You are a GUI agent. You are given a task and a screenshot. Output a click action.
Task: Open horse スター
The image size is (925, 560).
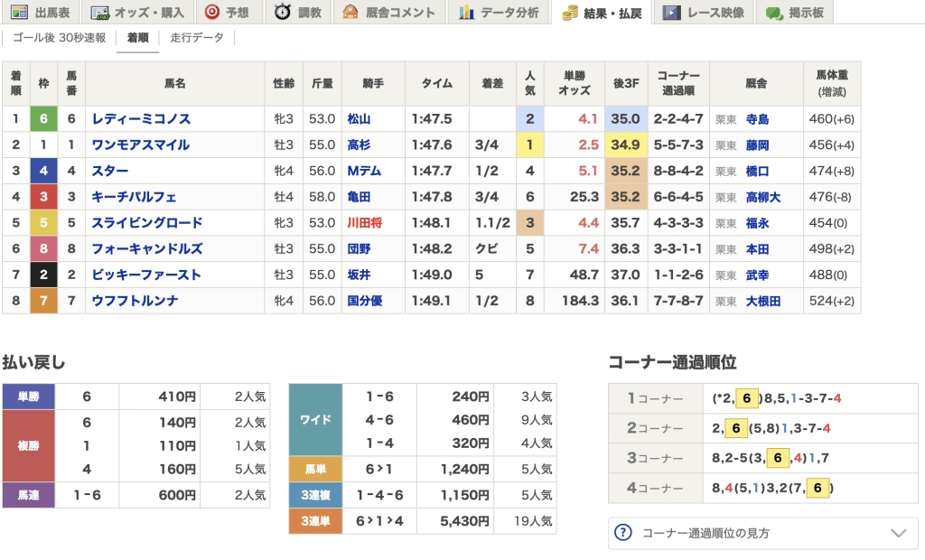[109, 171]
